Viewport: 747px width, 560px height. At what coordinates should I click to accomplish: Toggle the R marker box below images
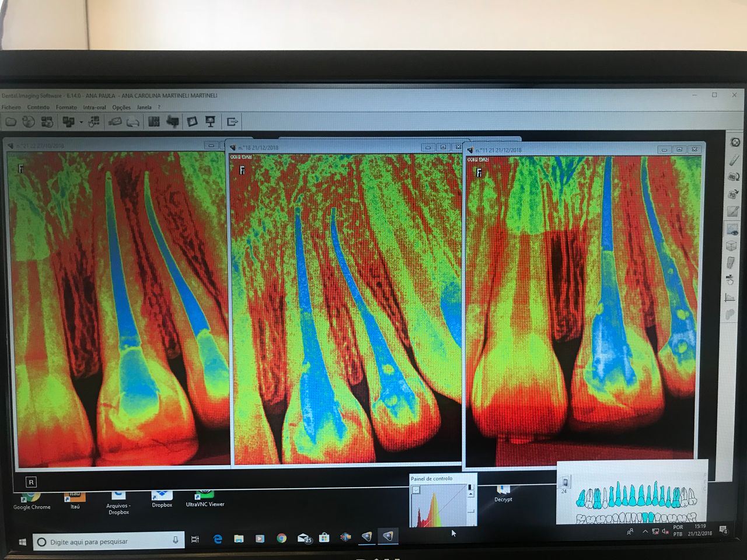click(31, 482)
